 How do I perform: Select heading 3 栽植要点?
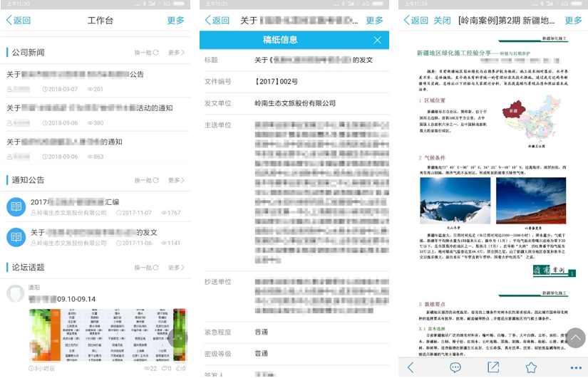(x=432, y=304)
